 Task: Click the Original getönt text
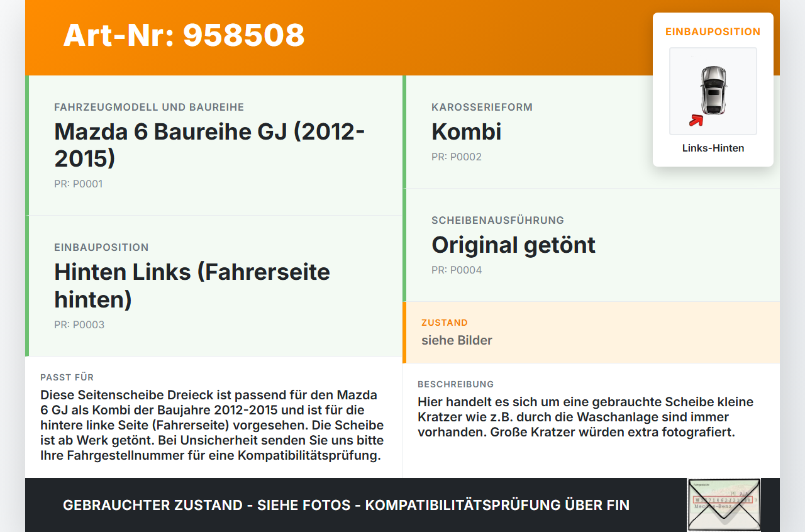513,245
